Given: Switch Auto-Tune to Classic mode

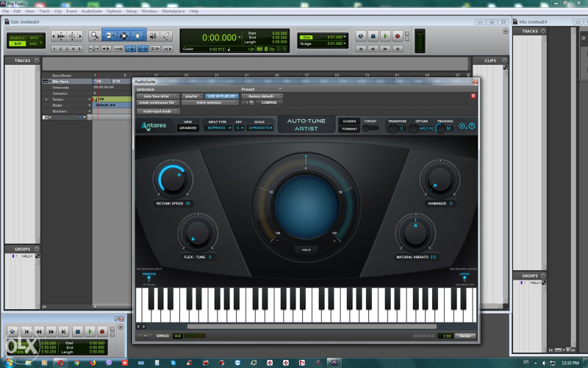Looking at the screenshot, I should coord(349,121).
